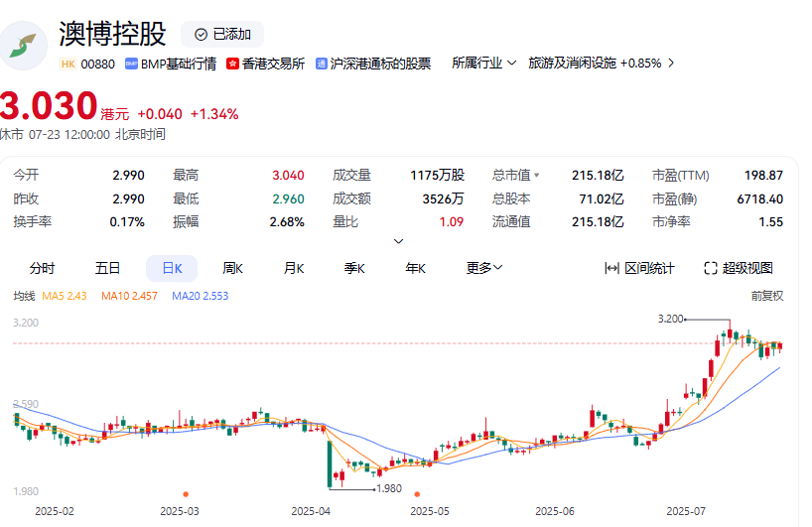Click the 香港交易所 red flag icon

tap(232, 64)
